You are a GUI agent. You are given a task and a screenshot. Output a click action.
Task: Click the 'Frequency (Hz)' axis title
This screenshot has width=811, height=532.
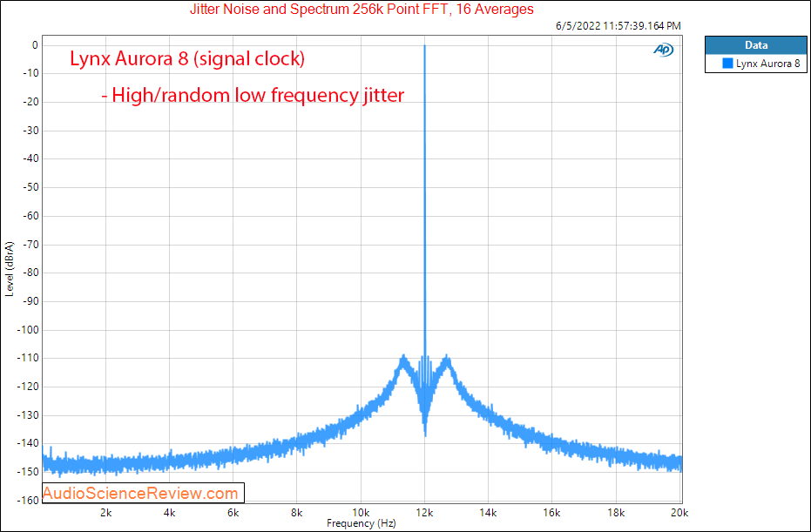pos(361,523)
